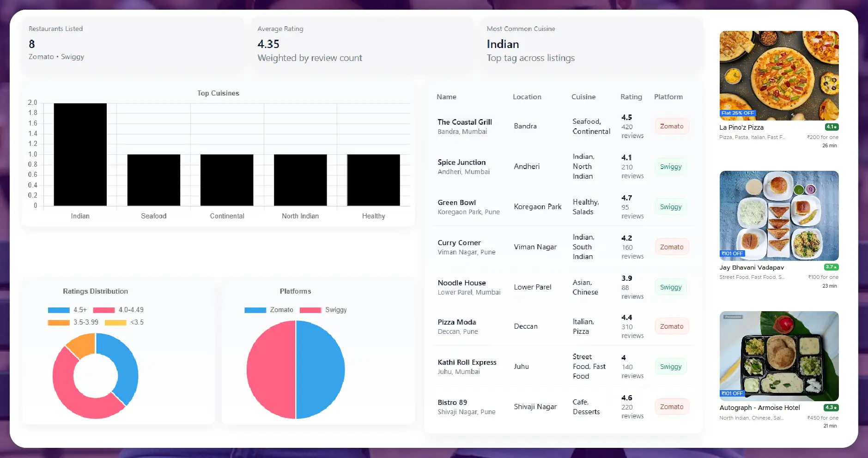This screenshot has height=458, width=868.
Task: Click the "₹101 OFF" badge on Autograph - Armoise Hotel
Action: (732, 393)
